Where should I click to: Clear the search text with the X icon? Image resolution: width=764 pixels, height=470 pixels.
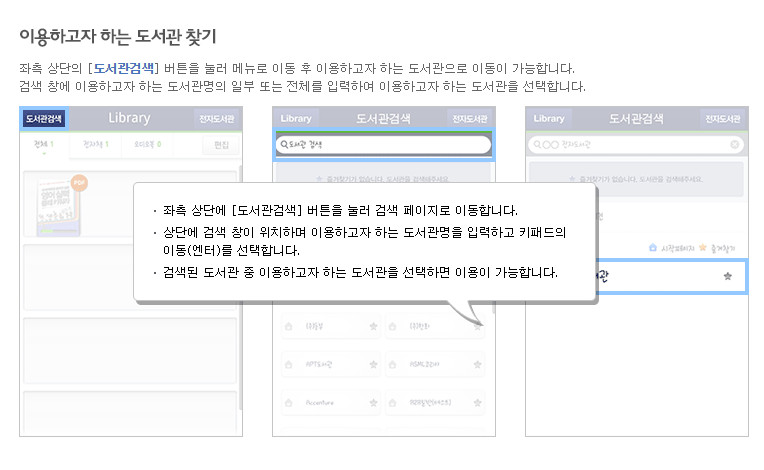(734, 145)
